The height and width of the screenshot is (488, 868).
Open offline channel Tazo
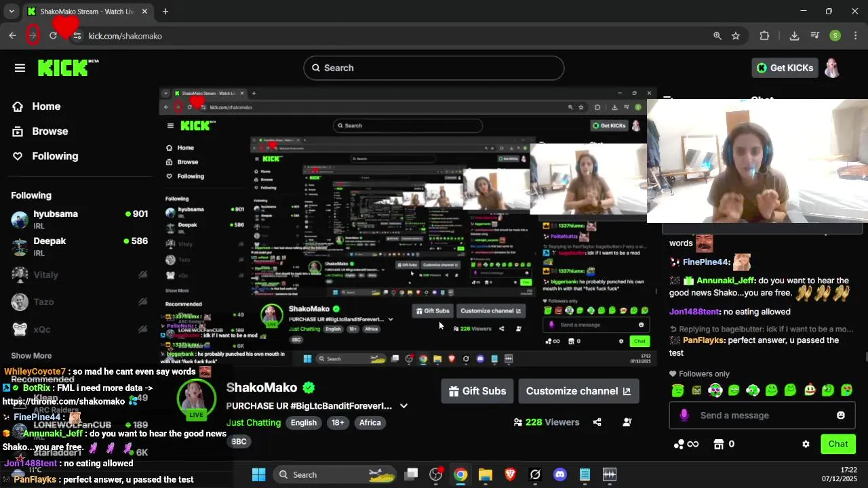[79, 302]
